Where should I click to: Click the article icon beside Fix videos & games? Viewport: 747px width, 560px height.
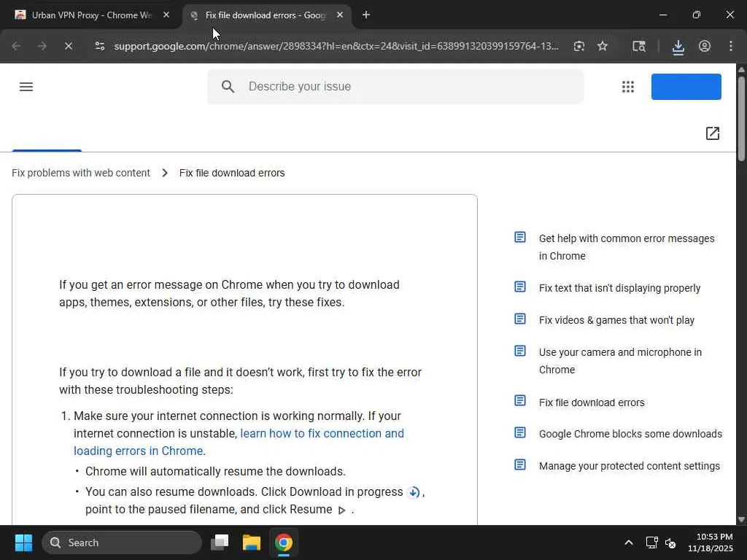pyautogui.click(x=519, y=319)
